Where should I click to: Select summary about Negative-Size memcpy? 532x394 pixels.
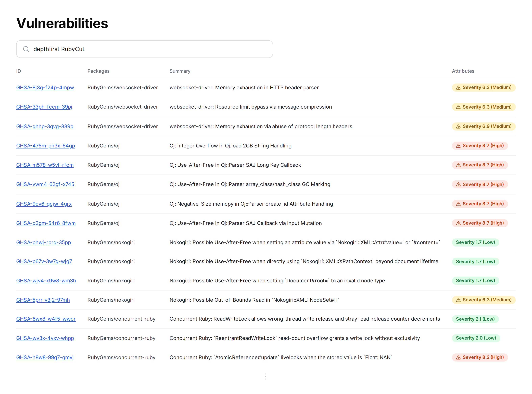pyautogui.click(x=251, y=204)
